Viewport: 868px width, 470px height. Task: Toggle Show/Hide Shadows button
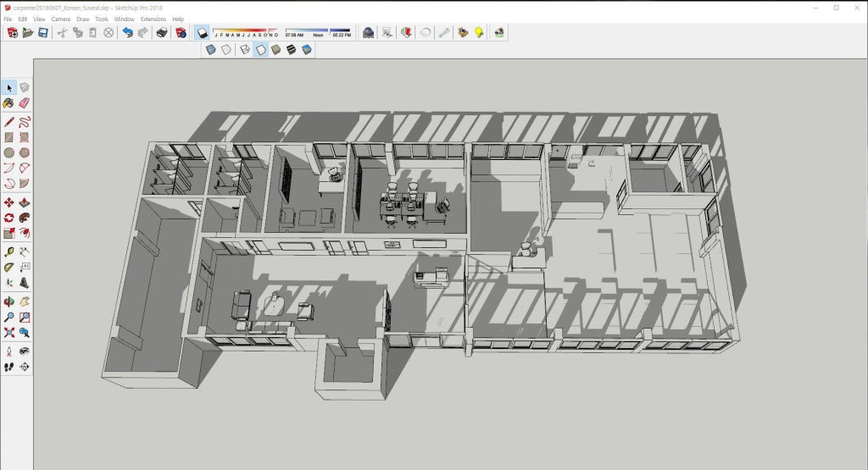(203, 32)
